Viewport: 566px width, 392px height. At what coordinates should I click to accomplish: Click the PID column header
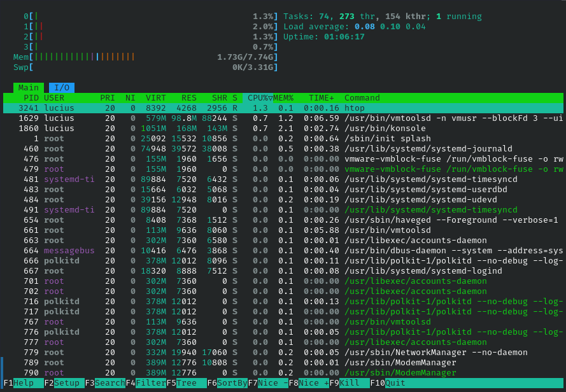click(31, 98)
